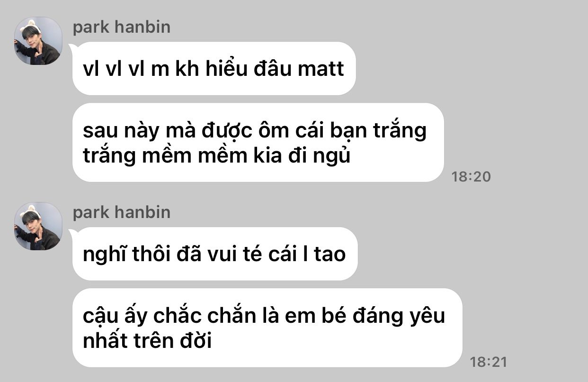Click the line 'nhất trên đời'
The image size is (588, 382).
coord(147,340)
